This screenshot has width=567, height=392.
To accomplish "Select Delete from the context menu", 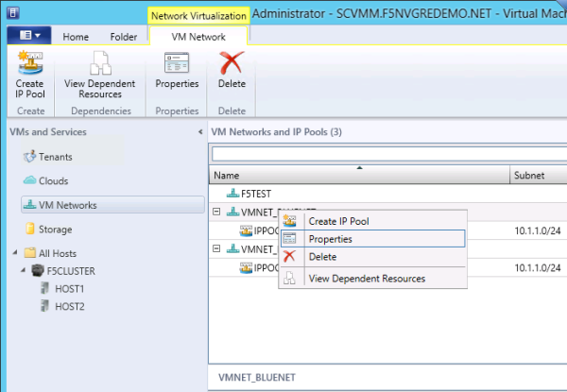I will (322, 257).
